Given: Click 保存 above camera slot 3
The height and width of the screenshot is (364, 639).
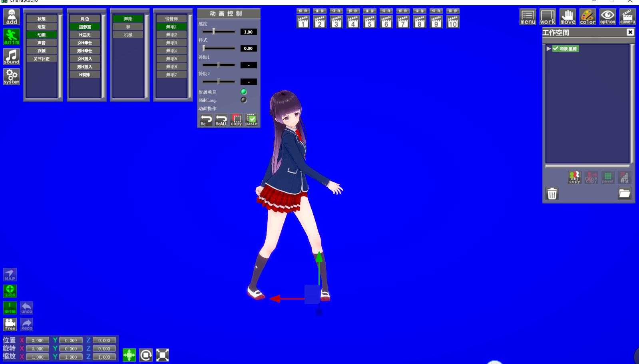Looking at the screenshot, I should [x=336, y=11].
